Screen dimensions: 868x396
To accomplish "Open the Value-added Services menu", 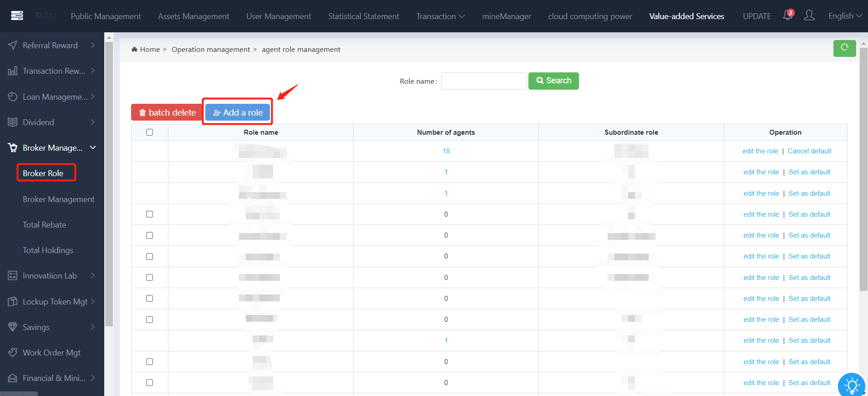I will pos(686,16).
